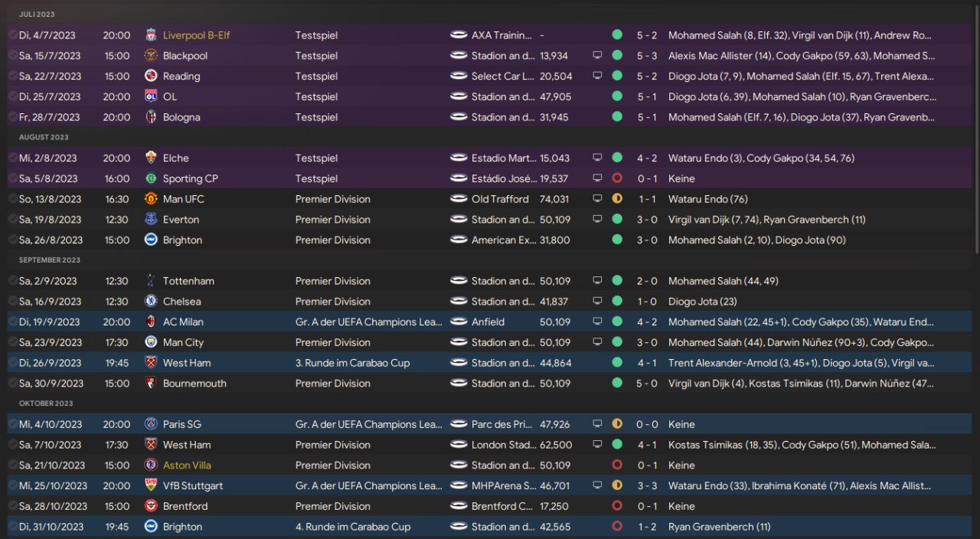Screen dimensions: 980x539
Task: Click the TV broadcast icon on Blackpool row
Action: coord(597,56)
